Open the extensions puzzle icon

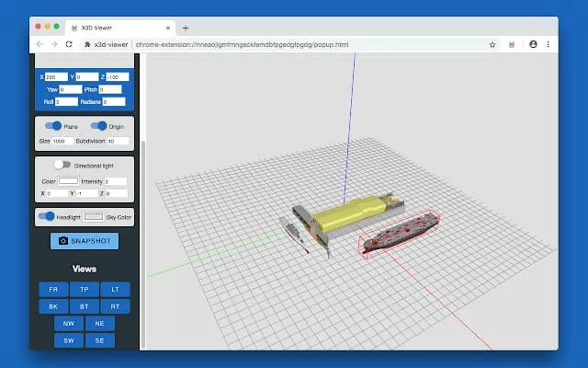pos(511,43)
